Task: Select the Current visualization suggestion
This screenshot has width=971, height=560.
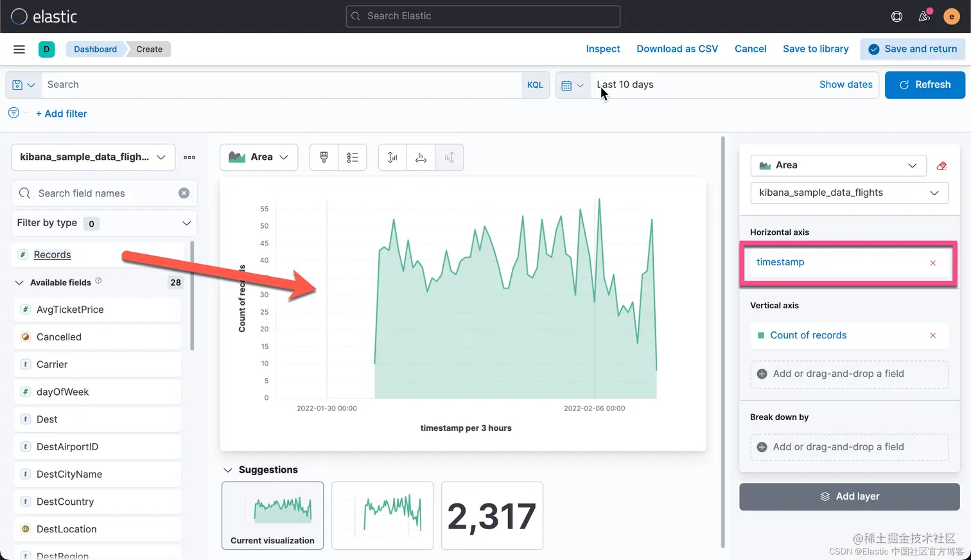Action: [x=272, y=516]
